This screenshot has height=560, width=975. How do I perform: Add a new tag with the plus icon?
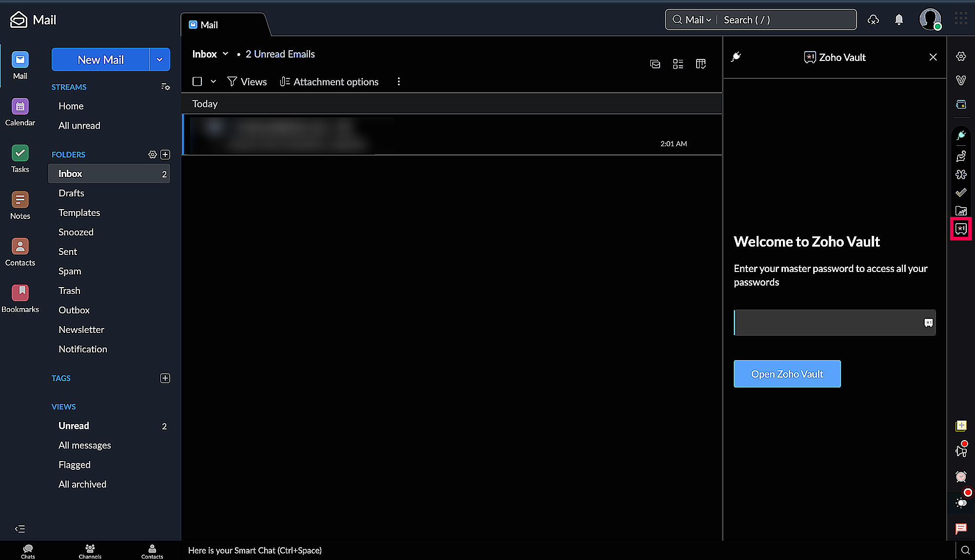tap(165, 378)
